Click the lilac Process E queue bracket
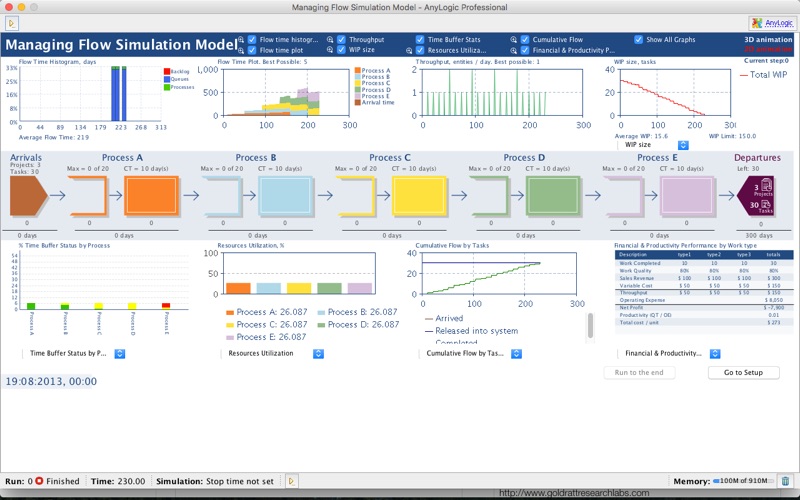This screenshot has width=800, height=500. pyautogui.click(x=624, y=195)
